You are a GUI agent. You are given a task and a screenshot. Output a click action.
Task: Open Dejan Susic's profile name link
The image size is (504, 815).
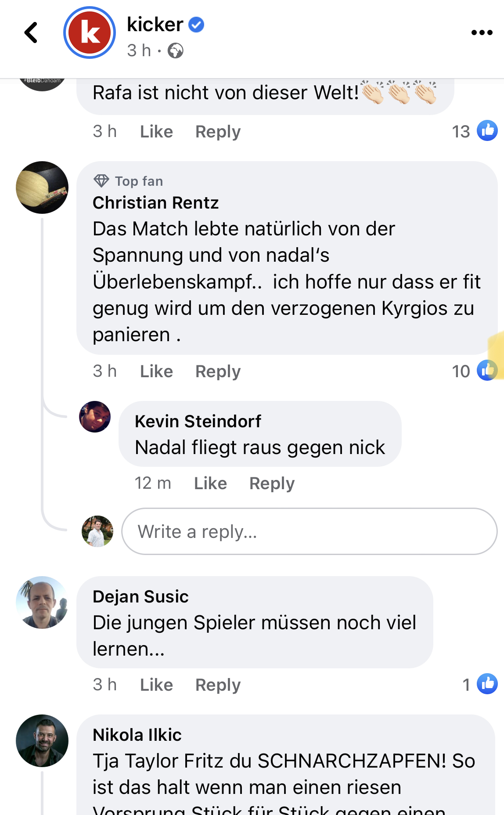tap(140, 596)
